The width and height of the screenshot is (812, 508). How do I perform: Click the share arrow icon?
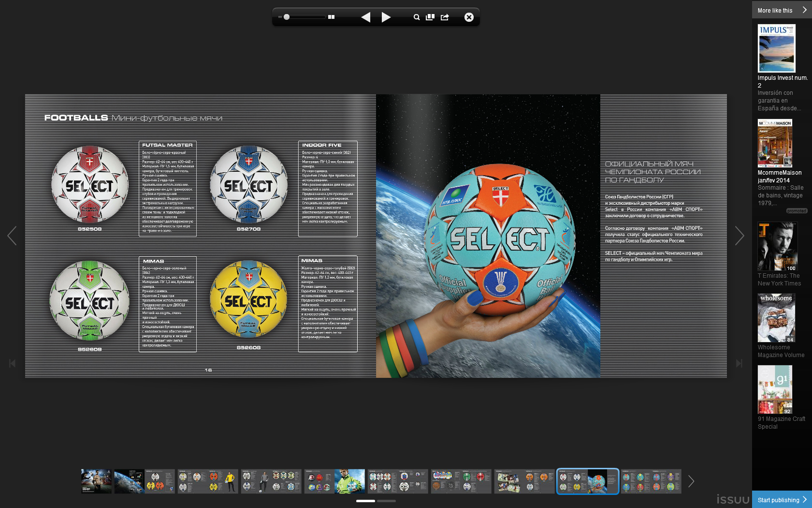coord(445,17)
